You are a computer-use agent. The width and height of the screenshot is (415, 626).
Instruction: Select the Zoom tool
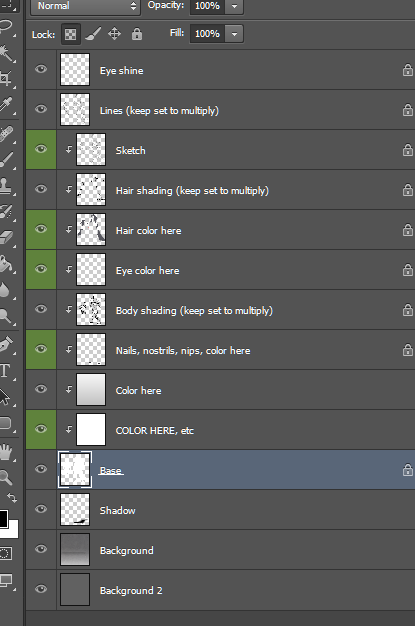tap(6, 477)
